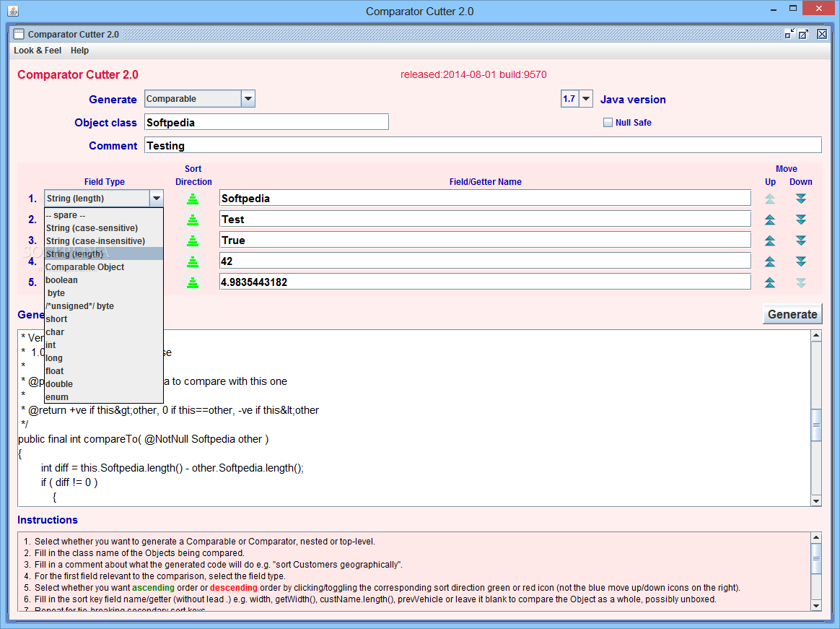
Task: Maximize the internal Comparator Cutter frame
Action: pyautogui.click(x=804, y=35)
